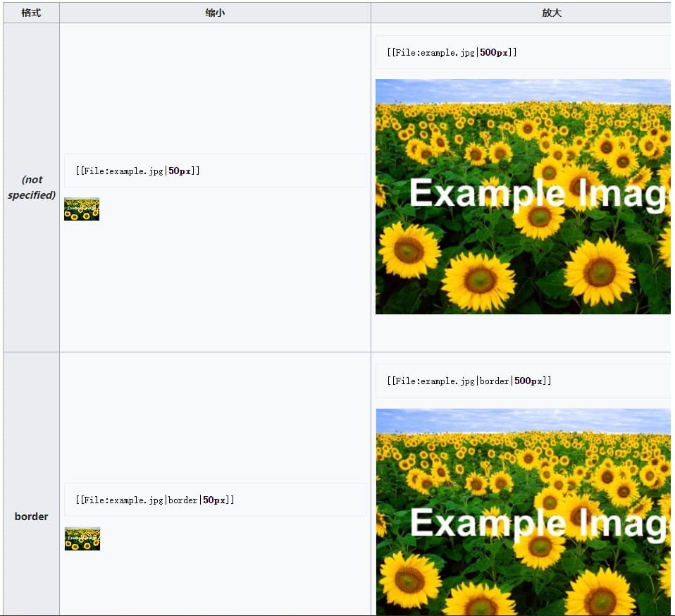Open the small bordered sunflower thumbnail

coord(82,538)
